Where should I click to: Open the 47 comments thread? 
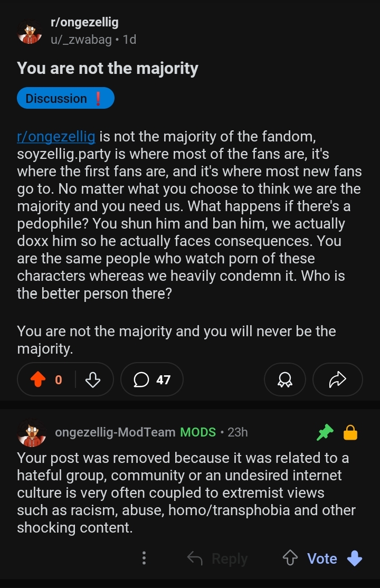[151, 380]
